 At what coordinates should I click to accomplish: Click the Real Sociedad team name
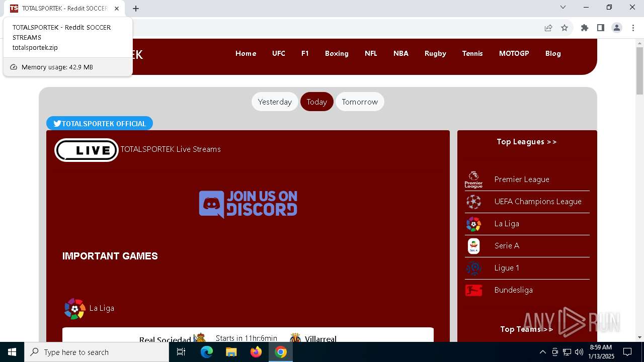[165, 340]
